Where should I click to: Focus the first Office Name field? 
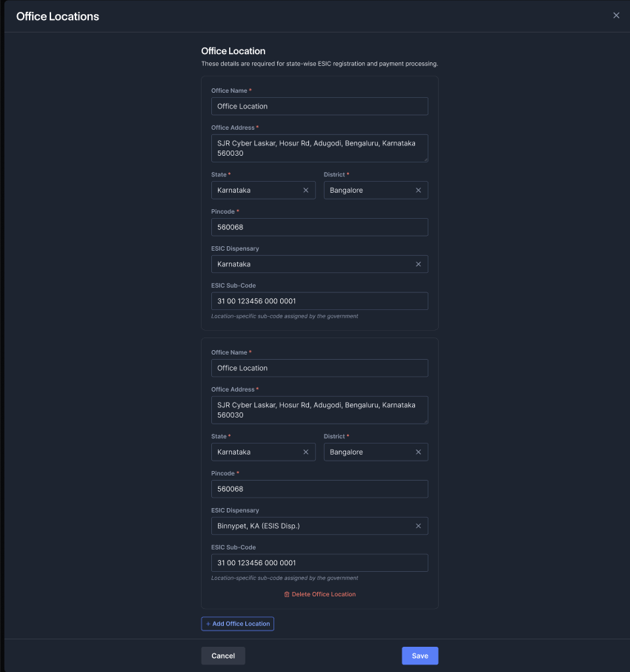click(x=319, y=106)
